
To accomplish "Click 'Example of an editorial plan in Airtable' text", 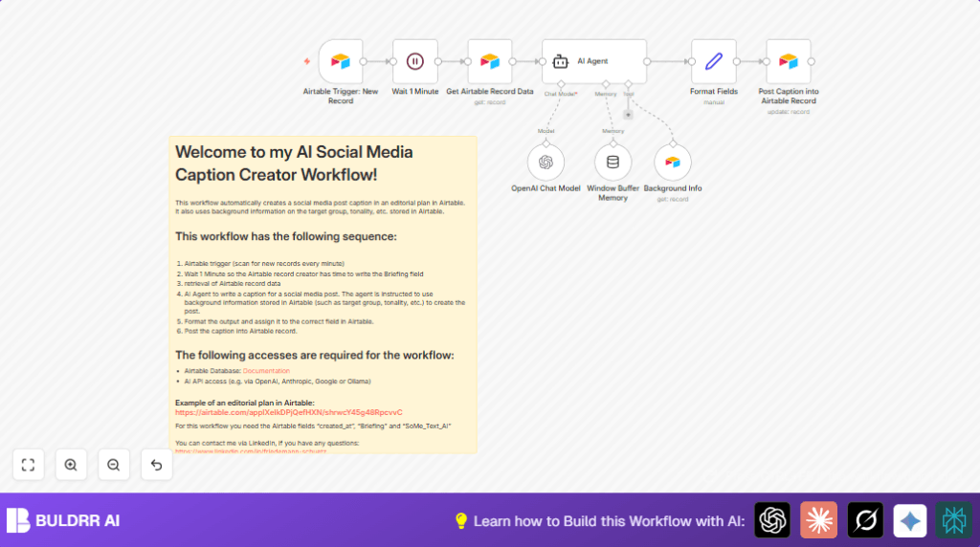I will 244,403.
